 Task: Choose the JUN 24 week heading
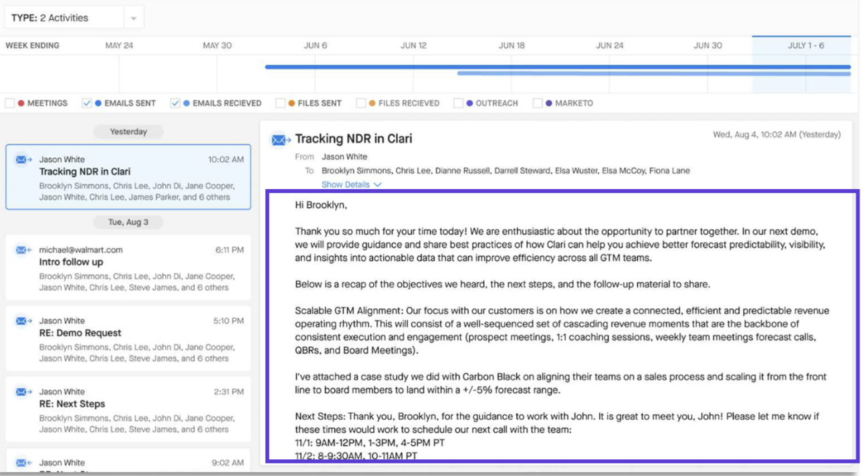(x=610, y=45)
